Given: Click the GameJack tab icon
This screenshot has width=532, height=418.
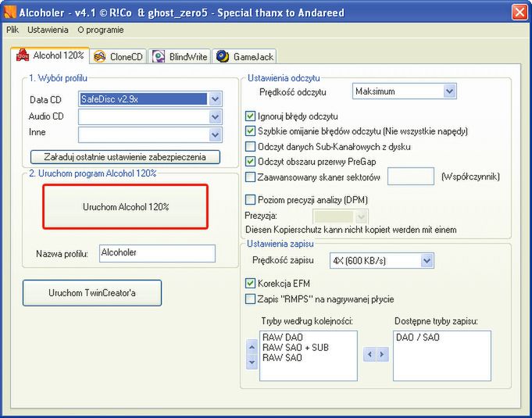Looking at the screenshot, I should (x=223, y=56).
